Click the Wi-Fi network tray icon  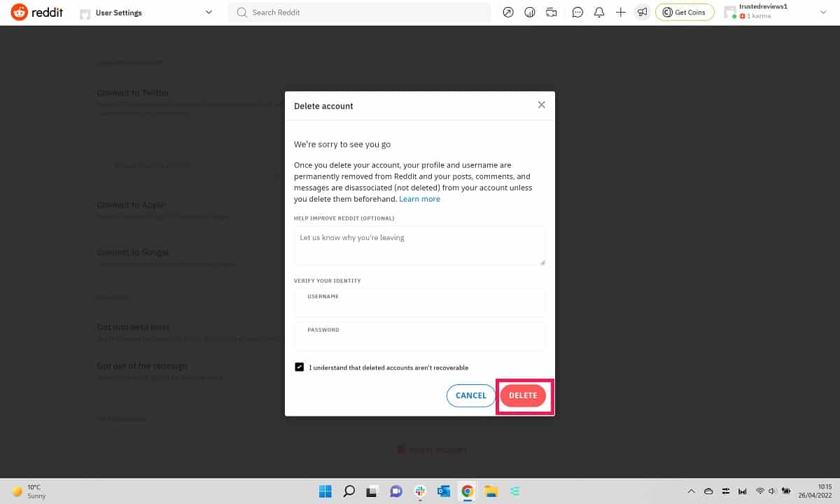(759, 491)
